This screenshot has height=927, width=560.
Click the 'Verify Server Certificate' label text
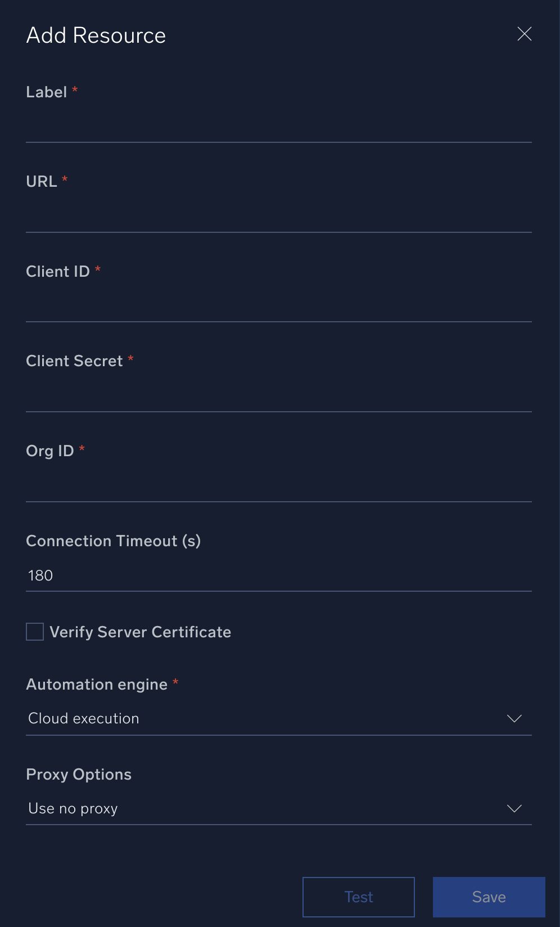140,632
